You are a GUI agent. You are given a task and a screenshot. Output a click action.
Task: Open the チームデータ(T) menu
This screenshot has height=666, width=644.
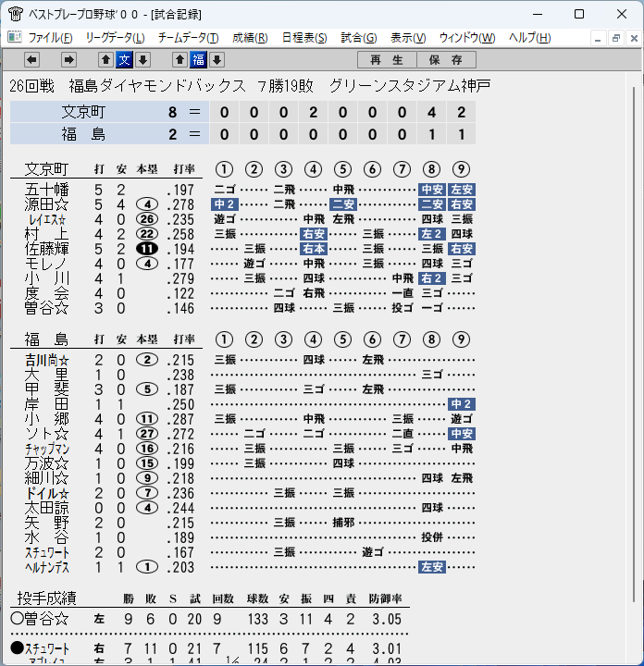point(188,38)
